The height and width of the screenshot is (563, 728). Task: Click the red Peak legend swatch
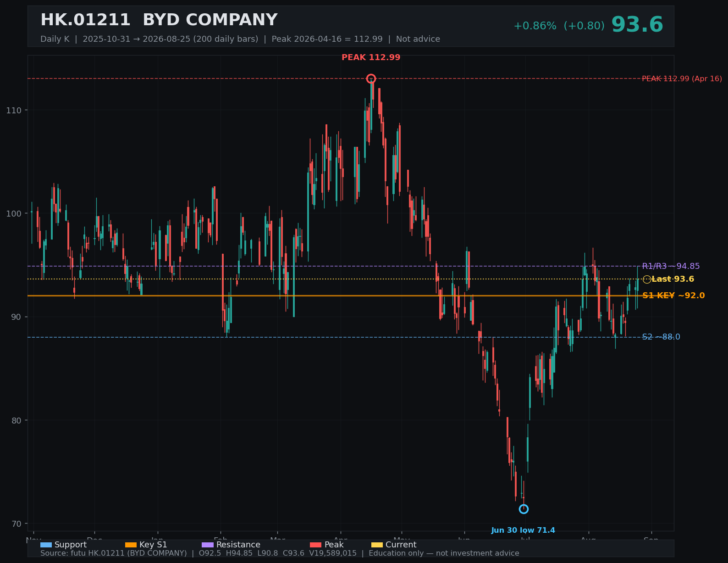tap(316, 545)
